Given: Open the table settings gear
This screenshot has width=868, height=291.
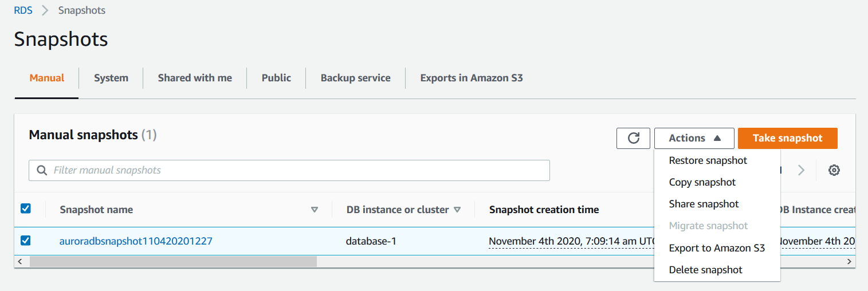Looking at the screenshot, I should (x=834, y=170).
